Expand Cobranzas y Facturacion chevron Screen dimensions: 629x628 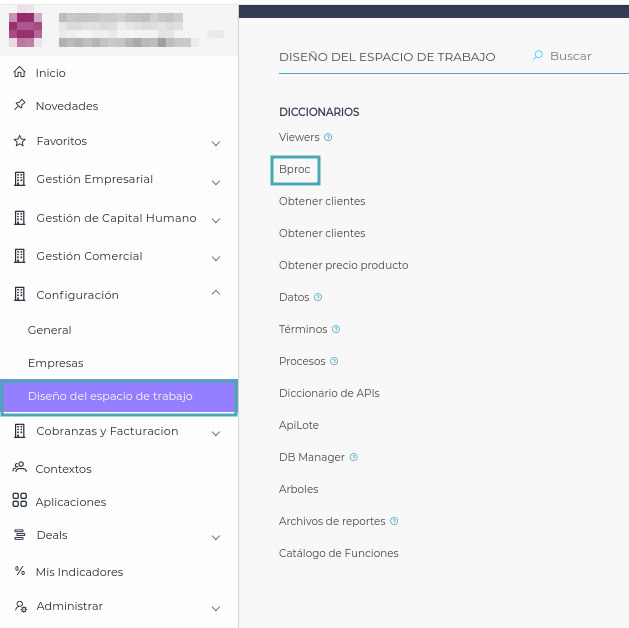(x=216, y=433)
